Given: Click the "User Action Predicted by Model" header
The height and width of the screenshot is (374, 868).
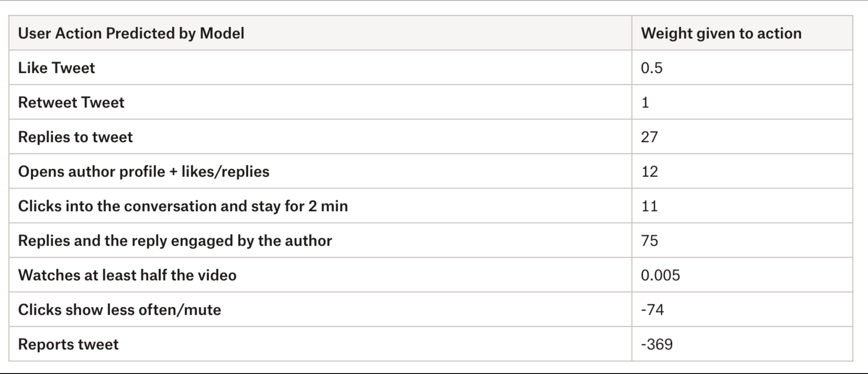Looking at the screenshot, I should click(131, 33).
